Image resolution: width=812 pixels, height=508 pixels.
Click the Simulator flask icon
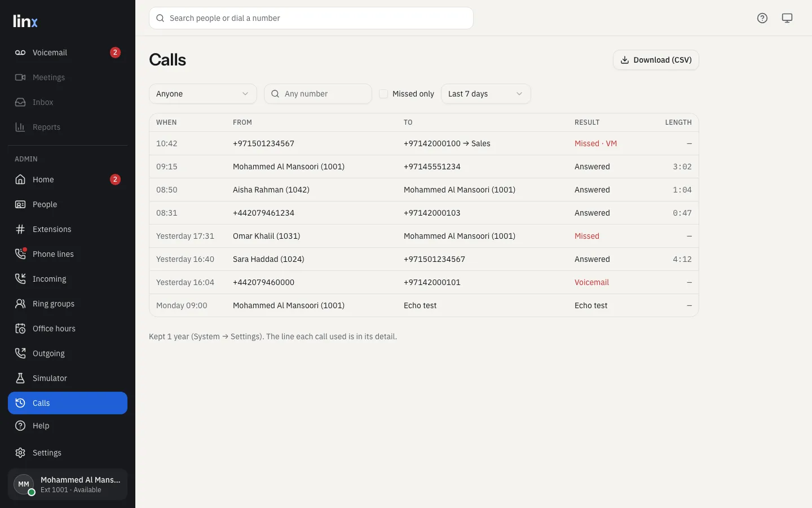coord(20,378)
